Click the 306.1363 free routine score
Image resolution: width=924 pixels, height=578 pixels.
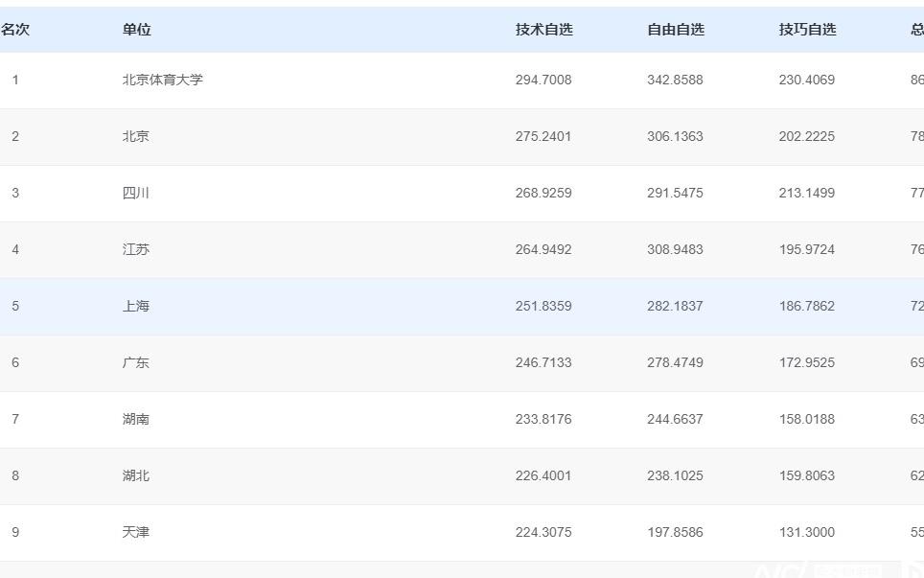(675, 137)
